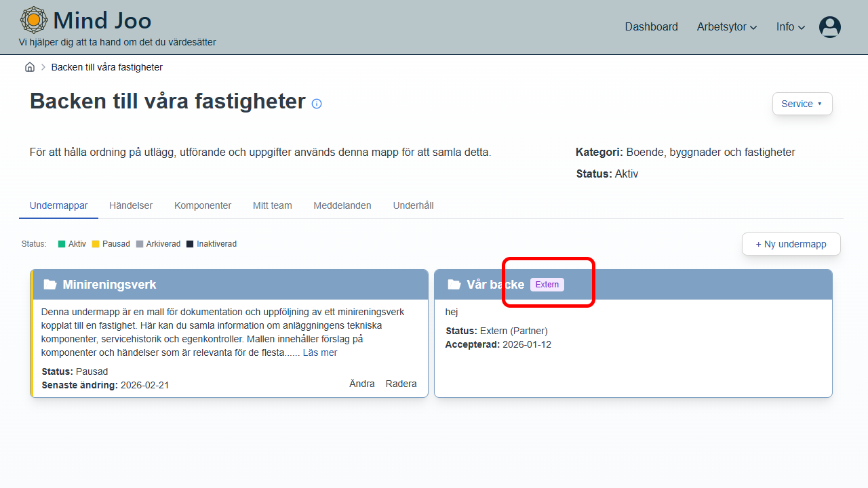Click the gray Arkiverad status swatch
Viewport: 868px width, 488px height.
point(140,244)
